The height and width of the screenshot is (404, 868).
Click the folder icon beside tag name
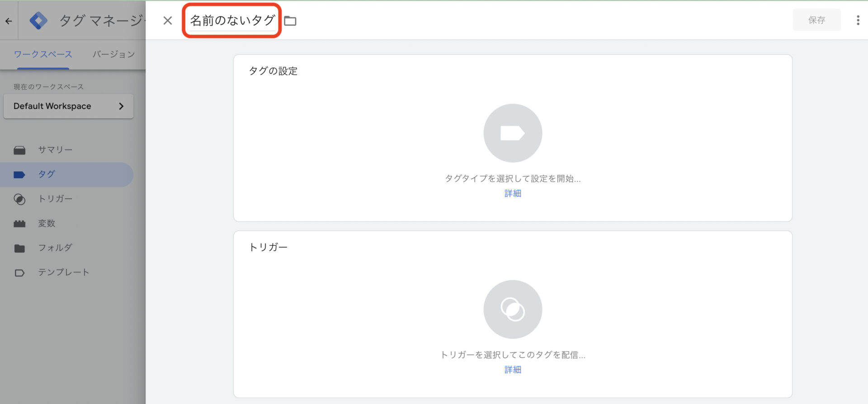[x=290, y=21]
